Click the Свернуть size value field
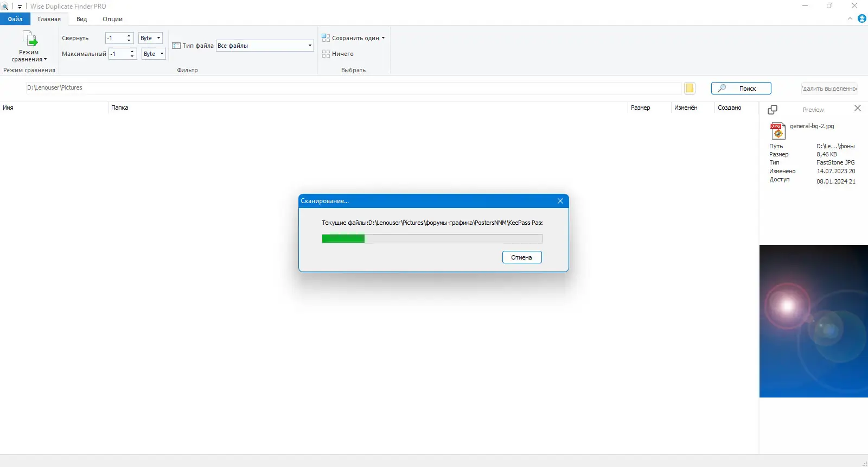The image size is (868, 467). tap(116, 38)
